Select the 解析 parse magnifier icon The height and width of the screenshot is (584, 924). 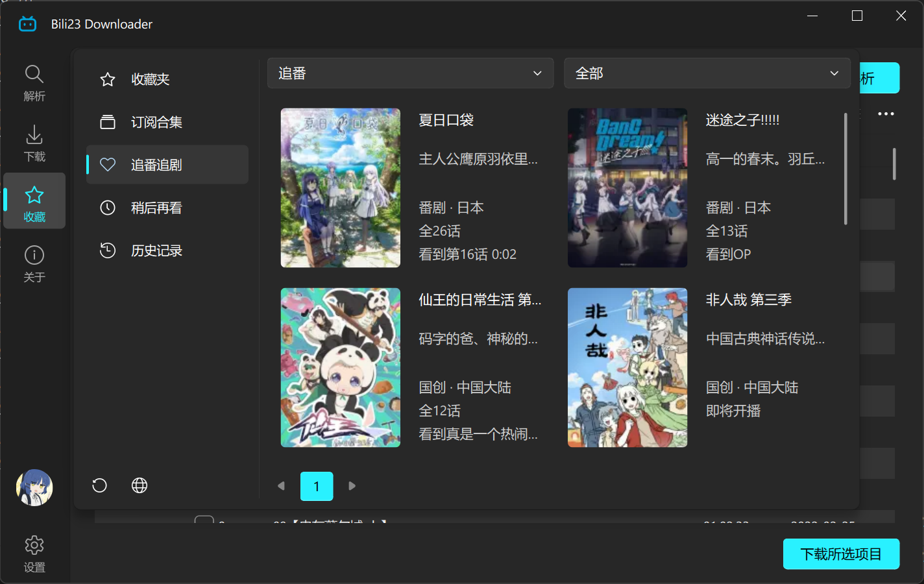[34, 73]
